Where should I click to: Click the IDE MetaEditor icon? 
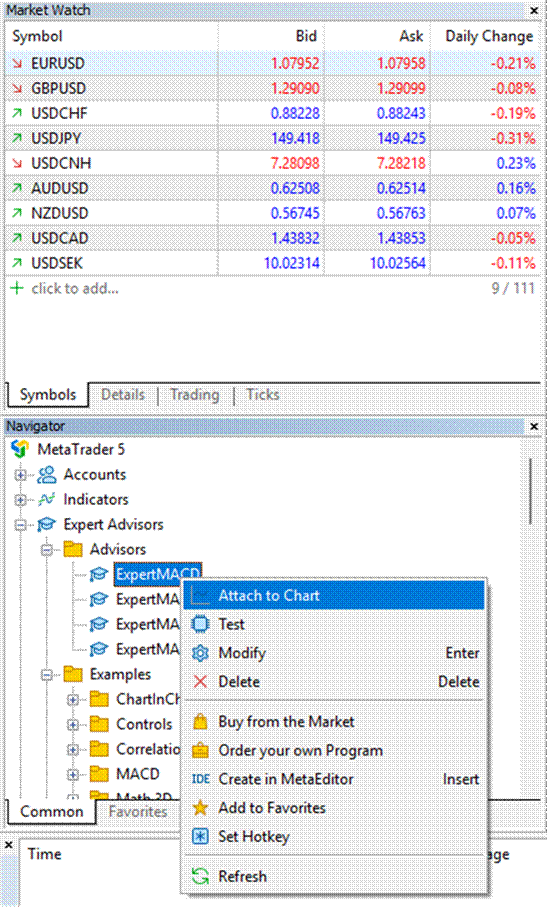click(x=200, y=779)
